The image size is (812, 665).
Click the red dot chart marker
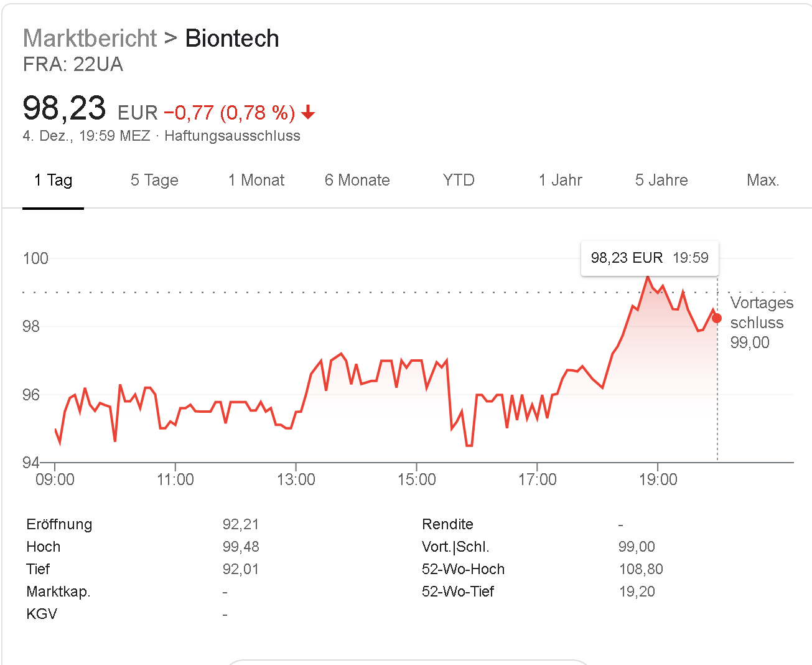click(717, 318)
